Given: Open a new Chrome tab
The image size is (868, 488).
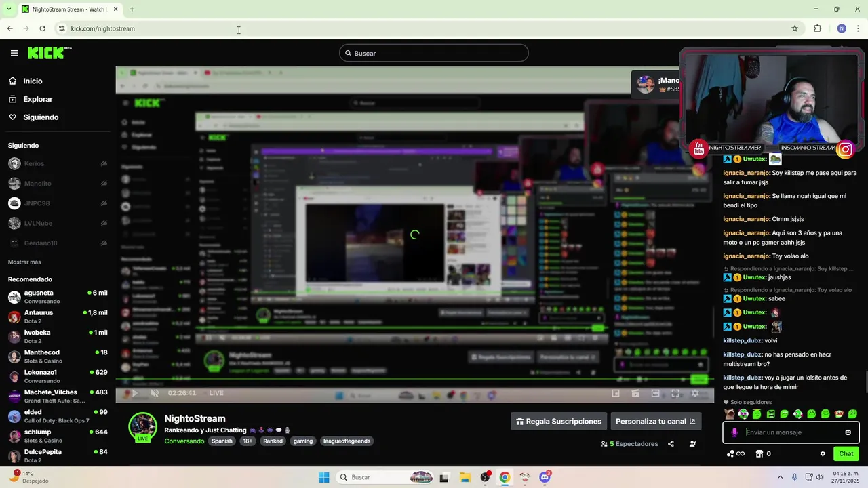Looking at the screenshot, I should (132, 9).
